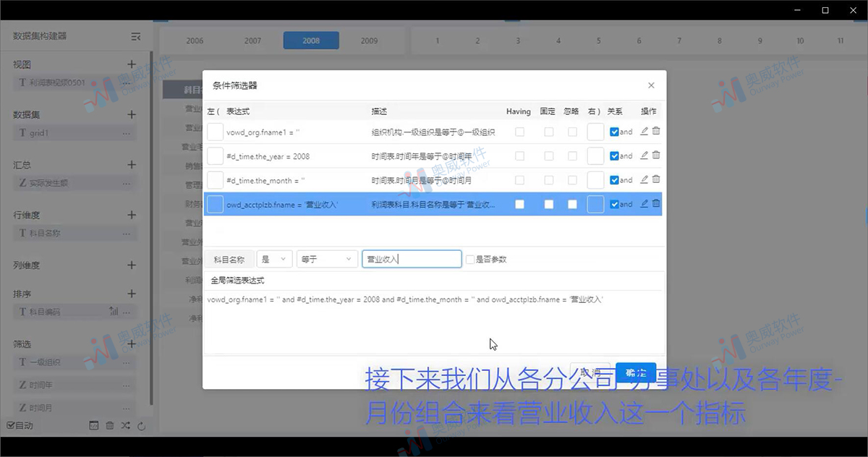Collapse the 数据集构建器 panel icon
Image resolution: width=868 pixels, height=457 pixels.
tap(135, 36)
